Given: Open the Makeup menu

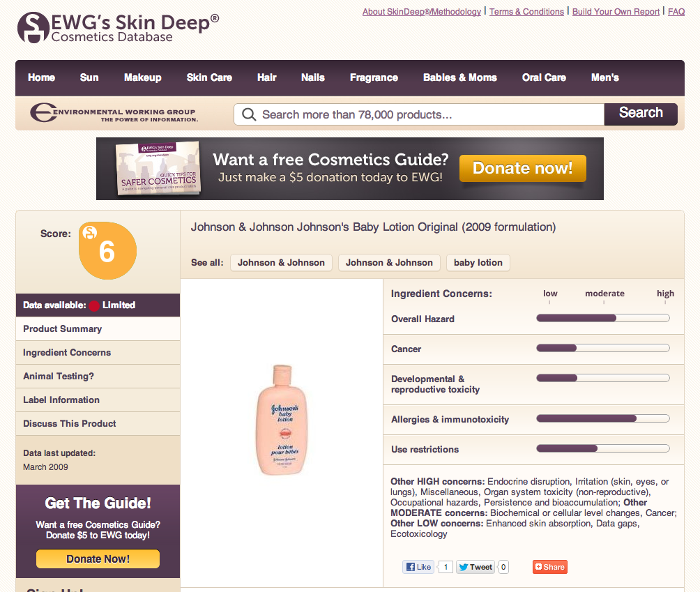Looking at the screenshot, I should pyautogui.click(x=143, y=77).
